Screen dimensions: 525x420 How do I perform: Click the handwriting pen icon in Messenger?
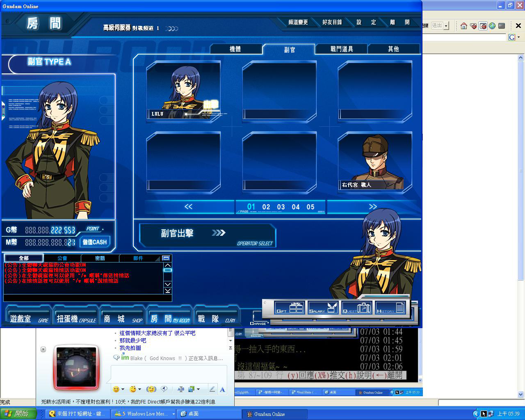212,389
